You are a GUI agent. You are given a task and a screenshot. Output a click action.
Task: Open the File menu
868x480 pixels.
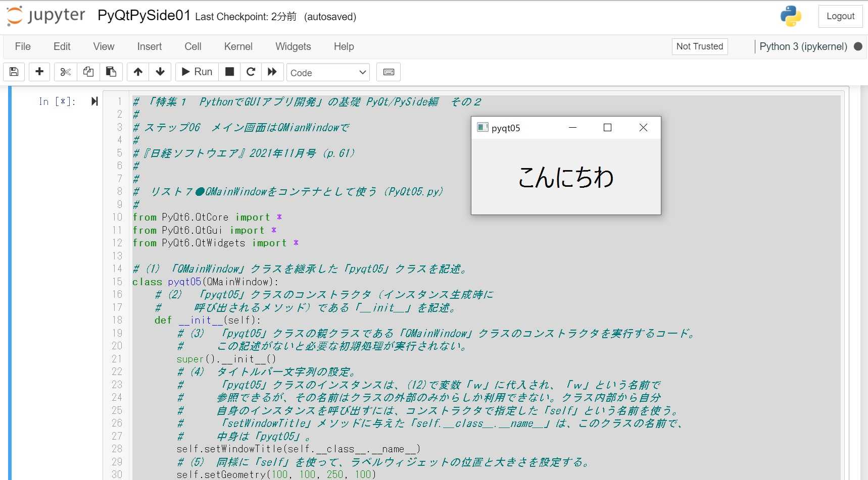point(22,46)
